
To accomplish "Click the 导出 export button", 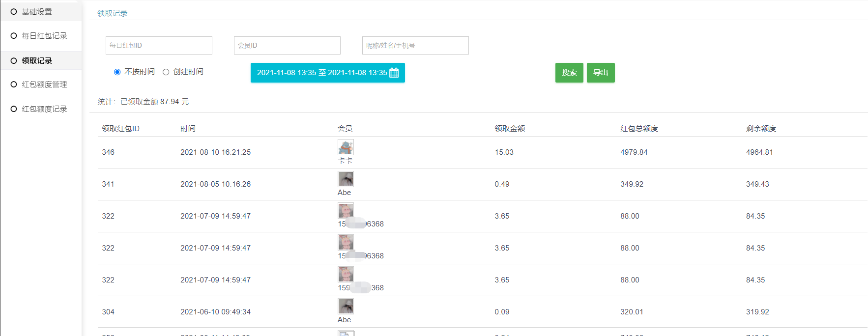I will tap(601, 73).
